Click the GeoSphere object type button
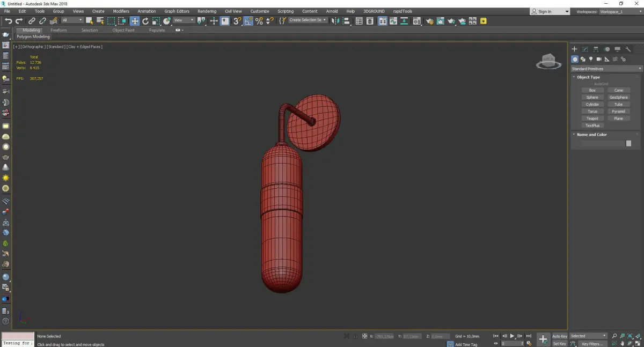644x347 pixels. click(619, 98)
